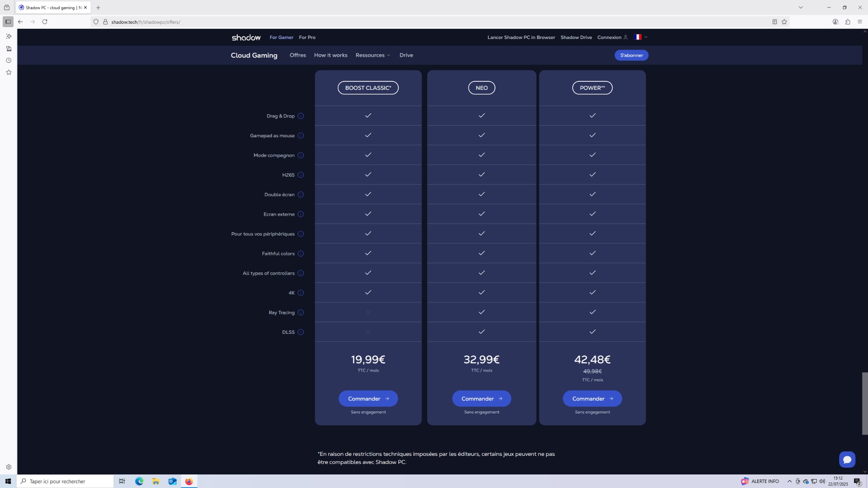Click the Windows taskbar search box
Screen dimensions: 868x488
[x=65, y=482]
